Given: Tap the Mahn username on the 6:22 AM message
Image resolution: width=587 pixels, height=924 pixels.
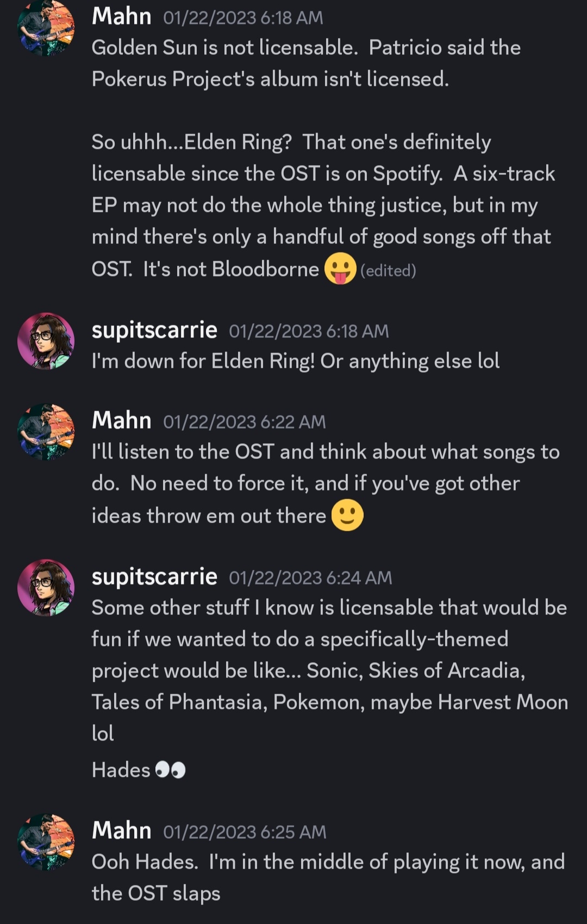Looking at the screenshot, I should click(122, 421).
